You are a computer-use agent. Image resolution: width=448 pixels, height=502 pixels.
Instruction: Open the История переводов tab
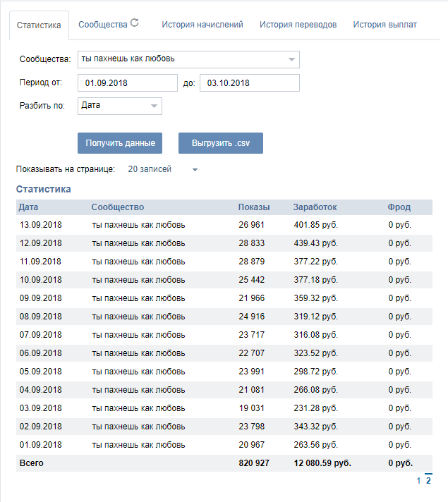pyautogui.click(x=298, y=25)
